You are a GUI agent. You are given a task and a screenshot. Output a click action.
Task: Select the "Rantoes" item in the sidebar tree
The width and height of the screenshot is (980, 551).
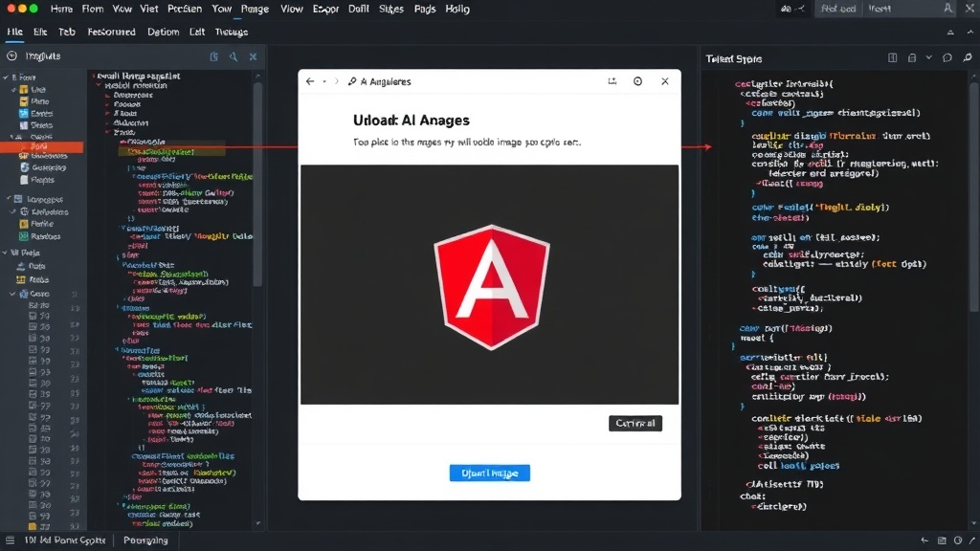click(x=46, y=236)
